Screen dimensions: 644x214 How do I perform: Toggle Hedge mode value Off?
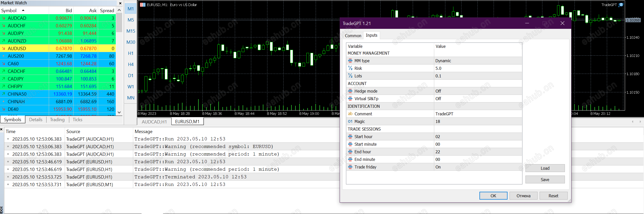(438, 91)
